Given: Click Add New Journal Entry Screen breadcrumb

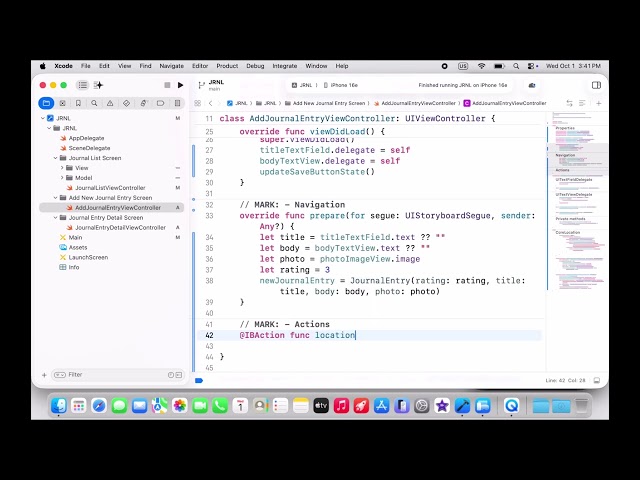Looking at the screenshot, I should click(x=325, y=103).
